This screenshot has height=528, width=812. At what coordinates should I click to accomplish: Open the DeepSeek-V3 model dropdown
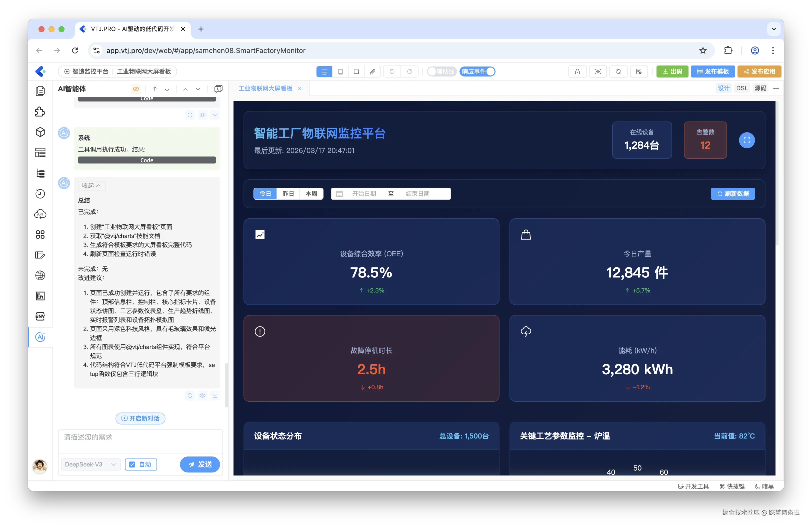tap(90, 464)
